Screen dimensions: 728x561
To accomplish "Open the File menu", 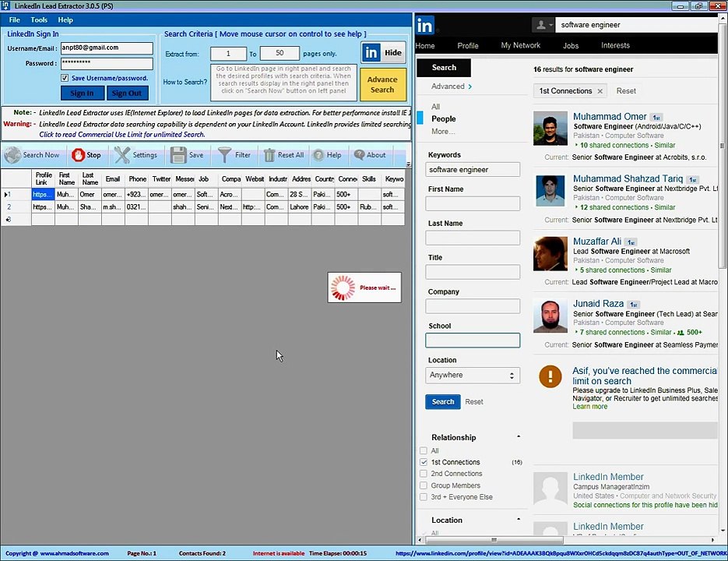I will (14, 20).
